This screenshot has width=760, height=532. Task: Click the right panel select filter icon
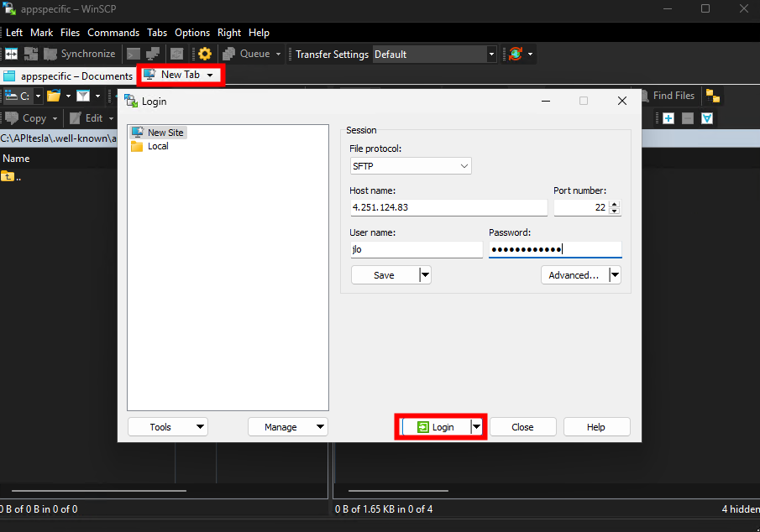707,118
